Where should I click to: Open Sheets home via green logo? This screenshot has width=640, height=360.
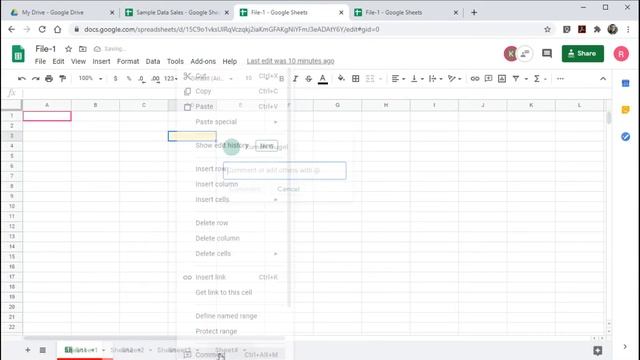pos(18,54)
